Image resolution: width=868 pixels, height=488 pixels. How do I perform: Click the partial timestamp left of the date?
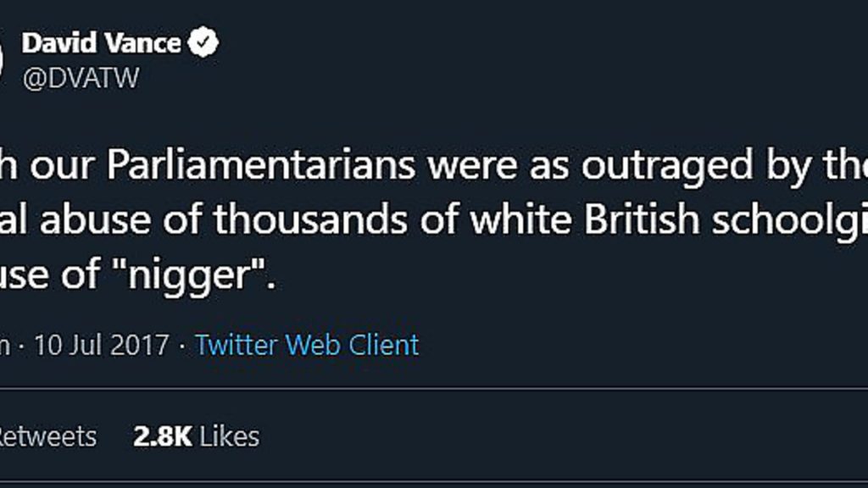pyautogui.click(x=5, y=347)
